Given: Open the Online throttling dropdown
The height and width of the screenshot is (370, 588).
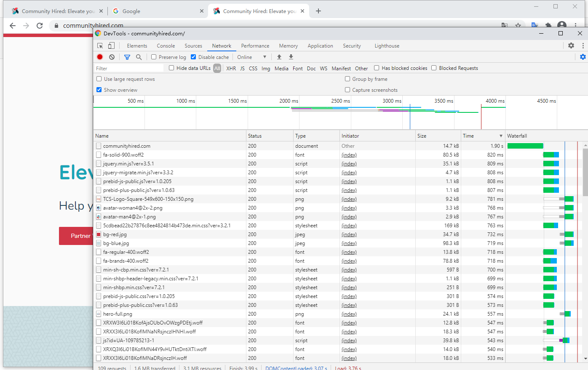Looking at the screenshot, I should pyautogui.click(x=251, y=57).
